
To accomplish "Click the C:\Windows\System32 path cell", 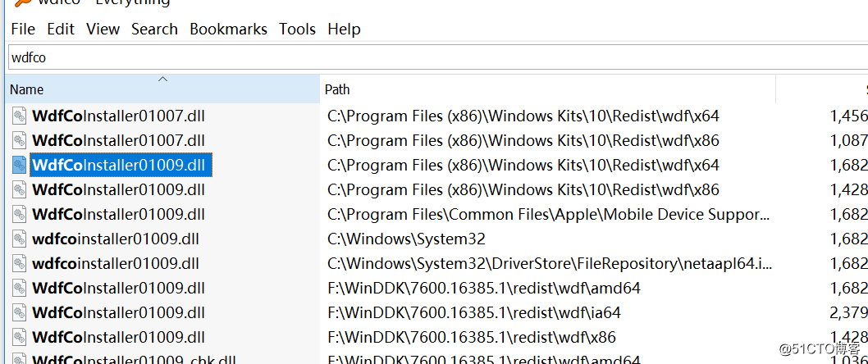I will point(406,239).
